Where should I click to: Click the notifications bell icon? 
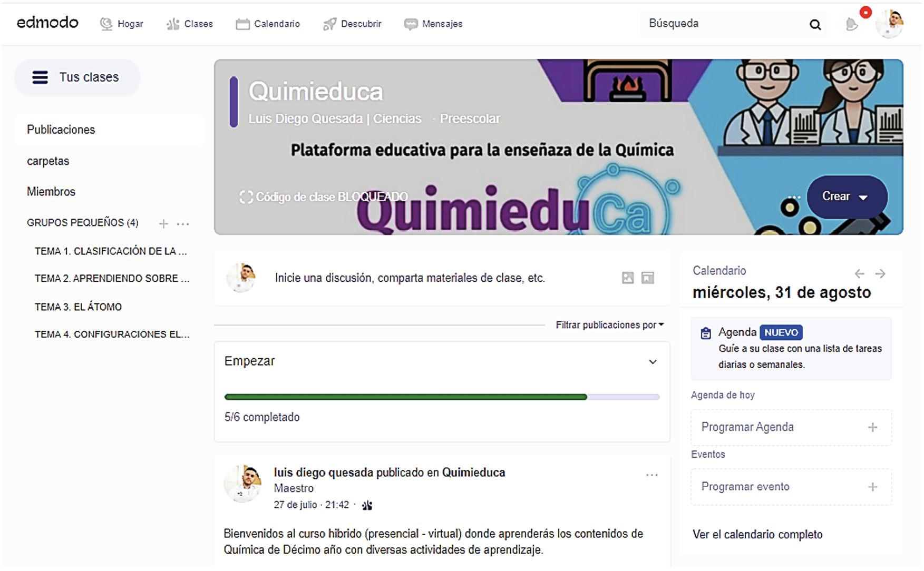(851, 24)
